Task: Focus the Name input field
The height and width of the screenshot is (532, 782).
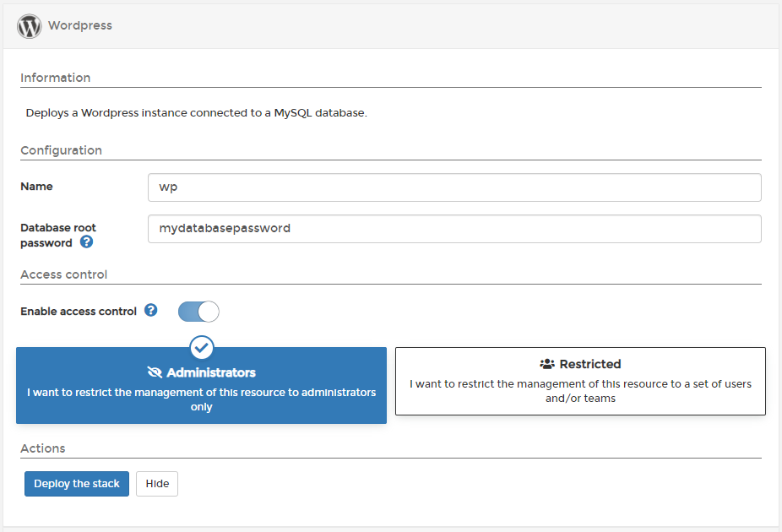Action: tap(454, 187)
